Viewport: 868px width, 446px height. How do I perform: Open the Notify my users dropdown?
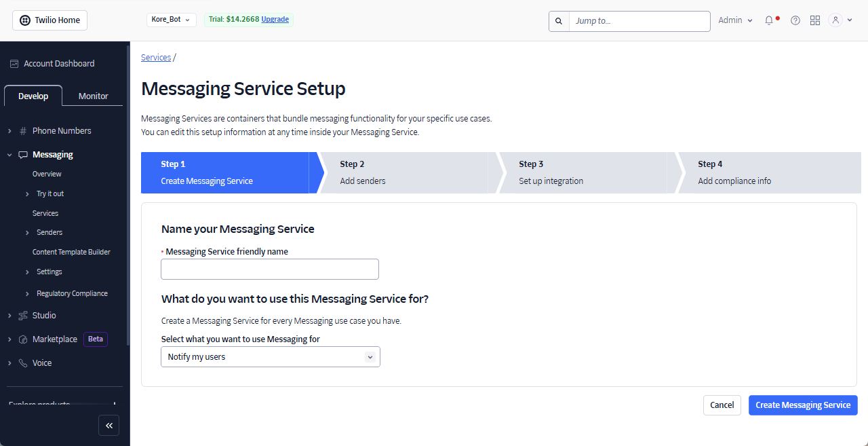pyautogui.click(x=271, y=357)
